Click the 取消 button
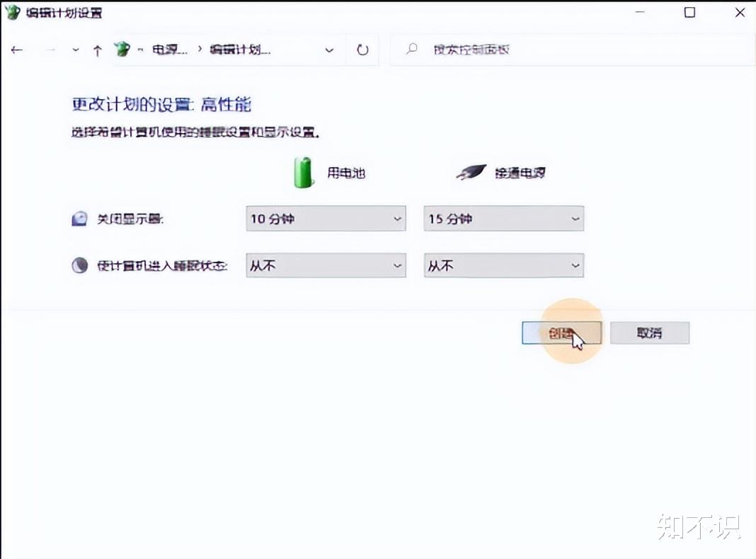Image resolution: width=756 pixels, height=559 pixels. pyautogui.click(x=649, y=333)
